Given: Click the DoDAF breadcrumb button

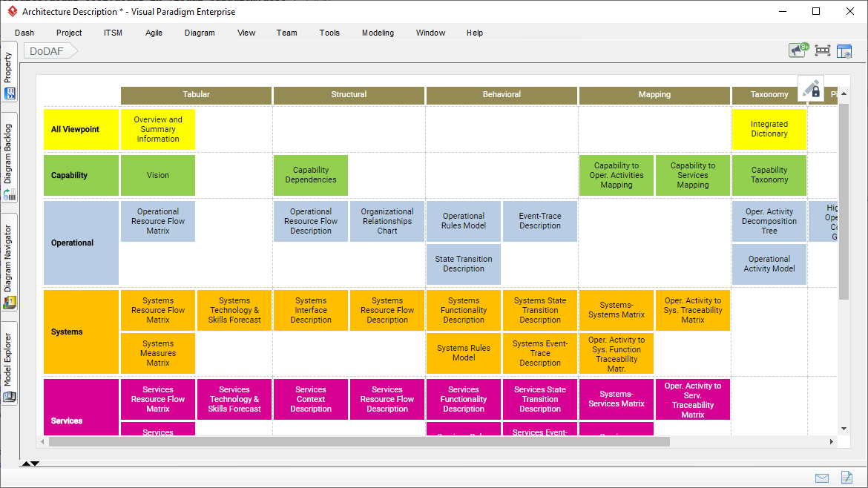Looking at the screenshot, I should (x=46, y=51).
